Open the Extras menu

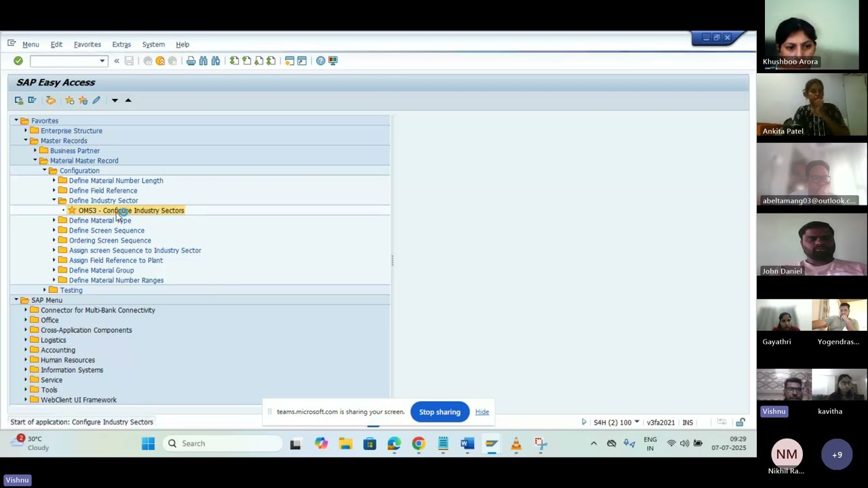pos(121,44)
